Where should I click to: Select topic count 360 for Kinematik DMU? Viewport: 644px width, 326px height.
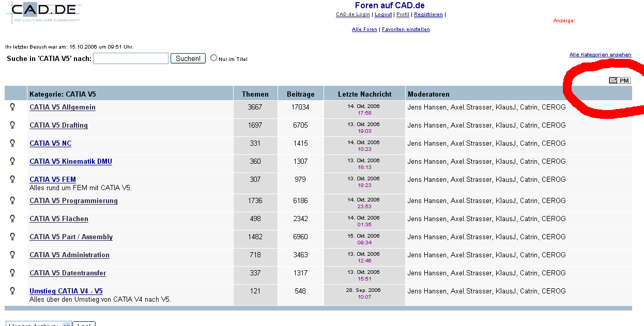[255, 161]
